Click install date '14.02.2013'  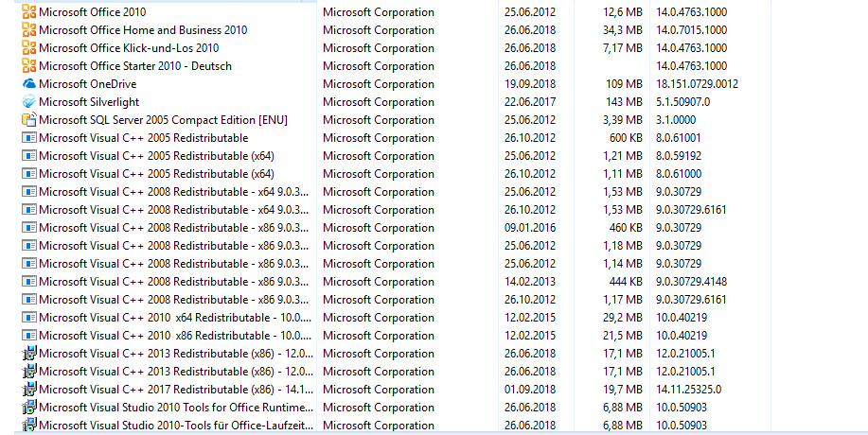(530, 282)
